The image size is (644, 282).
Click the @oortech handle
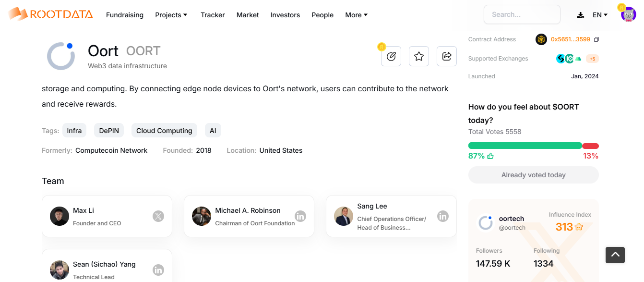(x=512, y=228)
